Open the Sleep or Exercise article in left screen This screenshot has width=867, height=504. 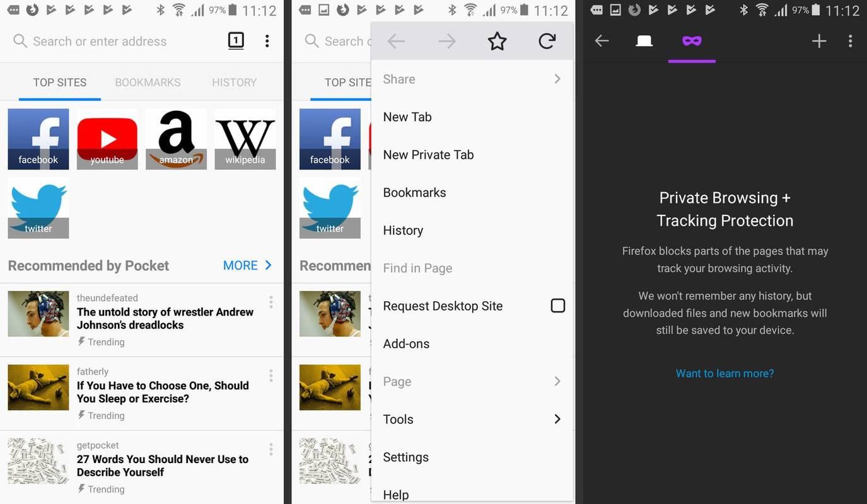pyautogui.click(x=163, y=392)
